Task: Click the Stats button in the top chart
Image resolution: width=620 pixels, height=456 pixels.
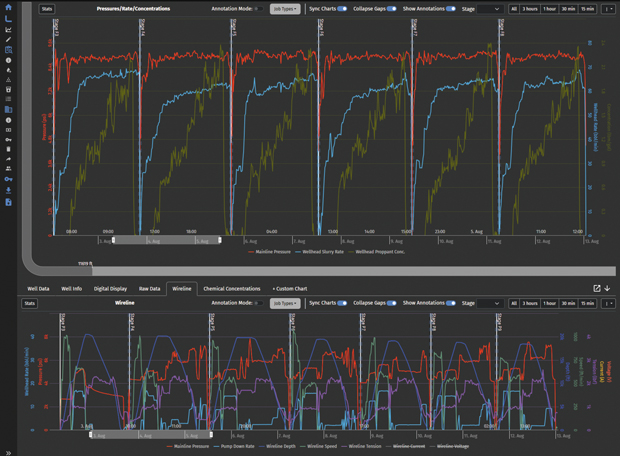Action: click(x=47, y=8)
